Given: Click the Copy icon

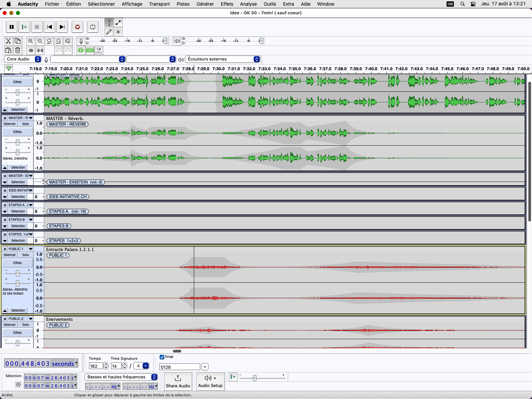Looking at the screenshot, I should point(18,41).
